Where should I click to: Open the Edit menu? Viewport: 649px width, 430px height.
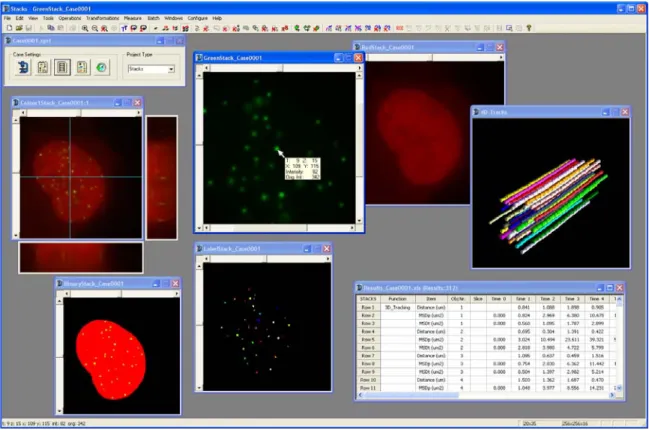tap(19, 18)
